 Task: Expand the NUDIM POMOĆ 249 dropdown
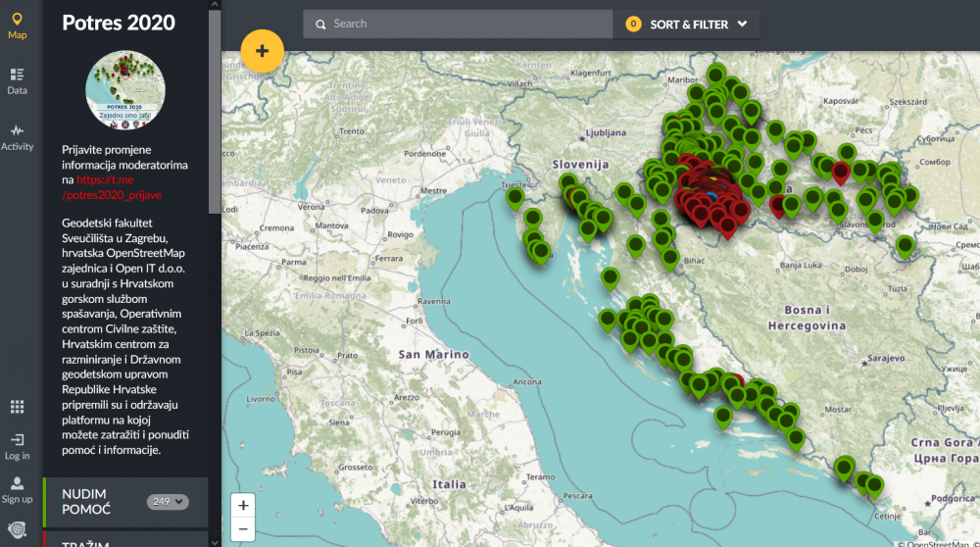click(168, 501)
